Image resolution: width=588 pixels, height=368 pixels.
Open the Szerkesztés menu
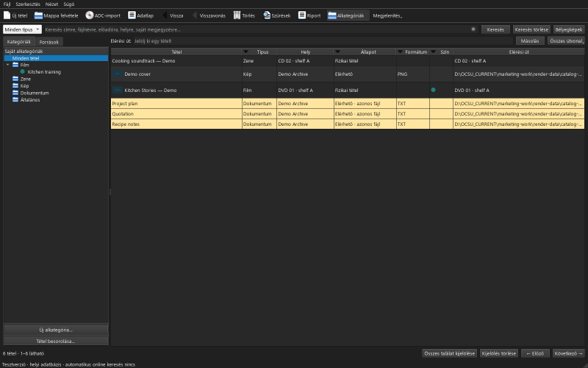click(28, 4)
